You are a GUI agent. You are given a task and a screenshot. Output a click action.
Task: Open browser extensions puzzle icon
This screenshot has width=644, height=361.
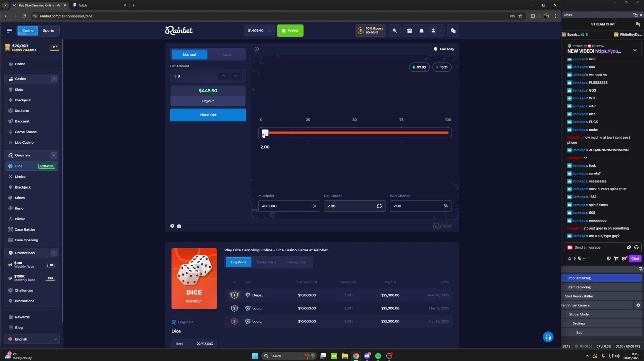point(533,16)
